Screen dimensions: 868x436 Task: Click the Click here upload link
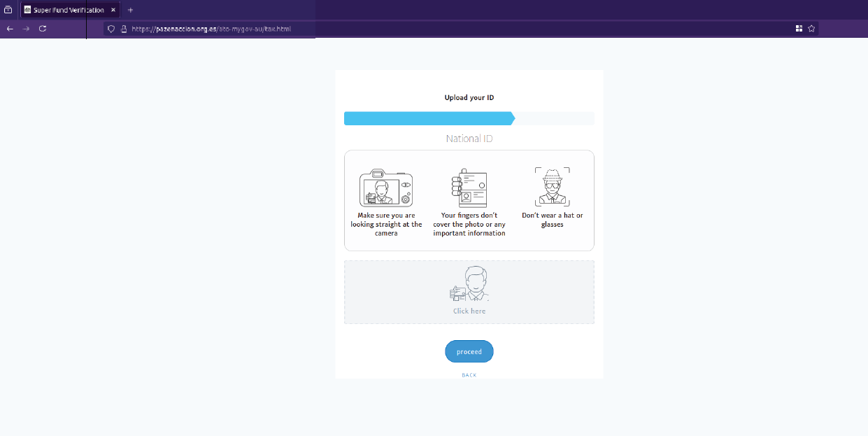[x=469, y=311]
